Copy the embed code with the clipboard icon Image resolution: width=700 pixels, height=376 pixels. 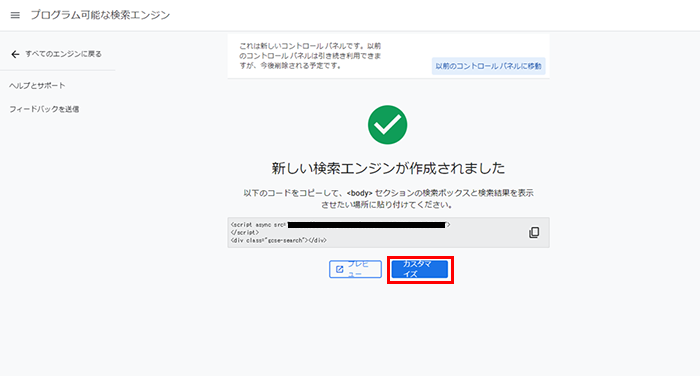point(534,232)
